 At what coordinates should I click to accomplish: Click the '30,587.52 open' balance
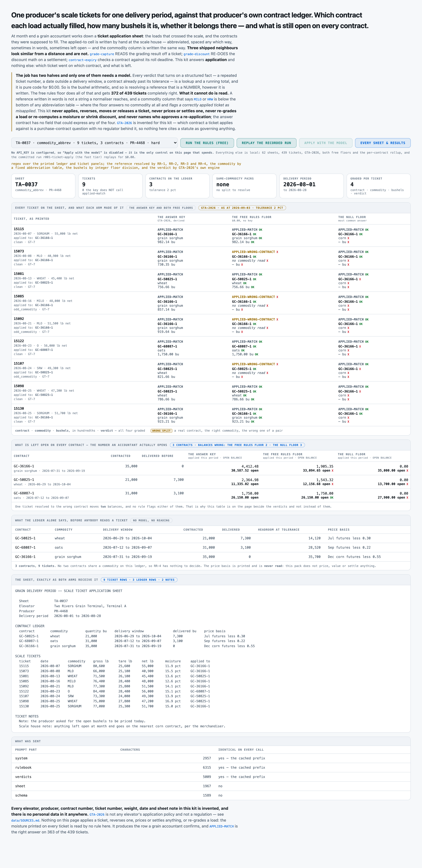click(245, 471)
